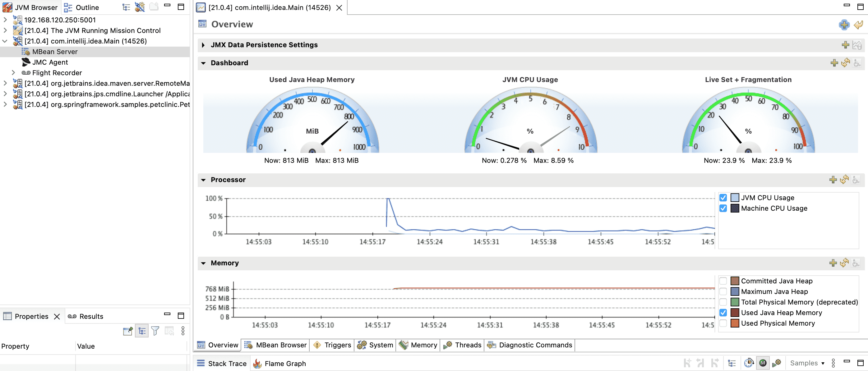The image size is (868, 371).
Task: Uncheck Used Java Heap Memory in Memory legend
Action: (x=723, y=312)
